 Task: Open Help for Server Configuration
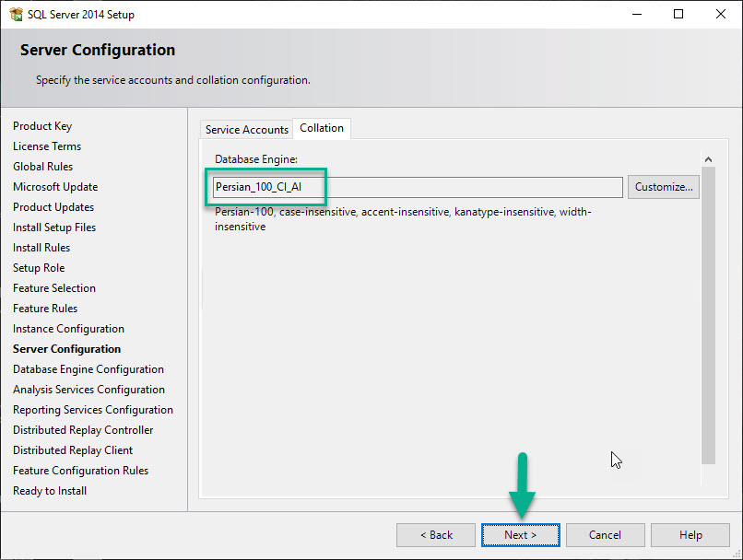(x=690, y=535)
